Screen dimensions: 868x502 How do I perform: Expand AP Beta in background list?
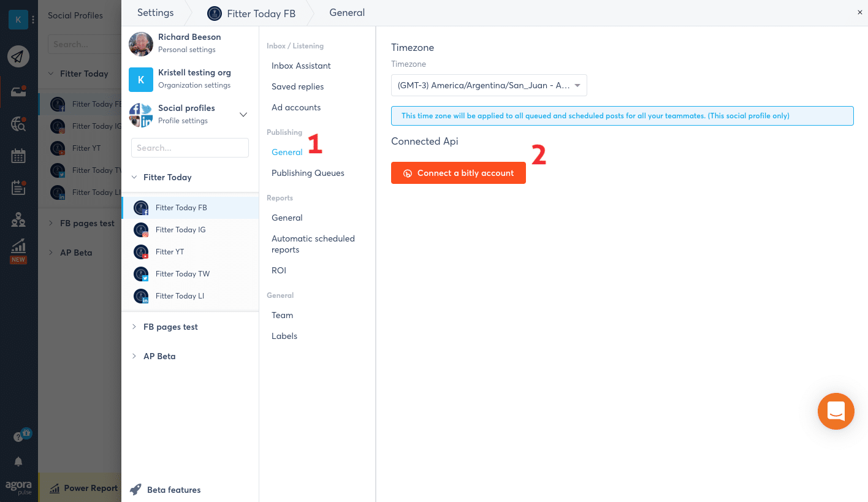[x=51, y=253]
